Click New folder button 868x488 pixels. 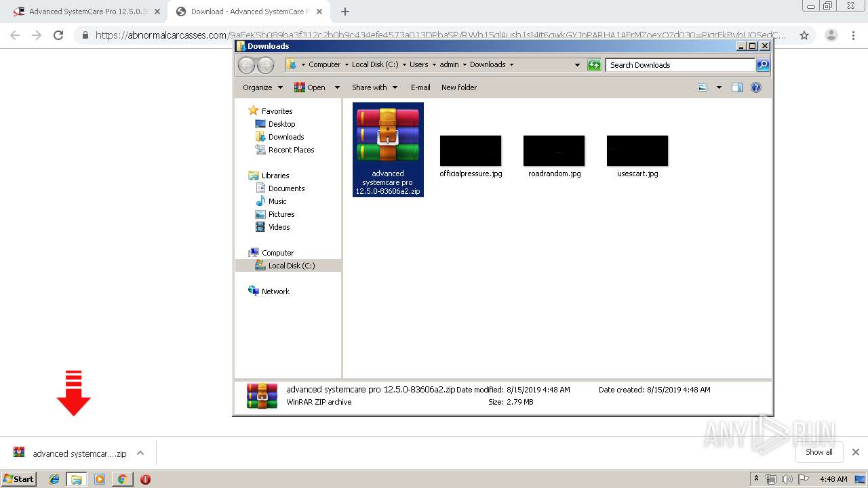[459, 87]
